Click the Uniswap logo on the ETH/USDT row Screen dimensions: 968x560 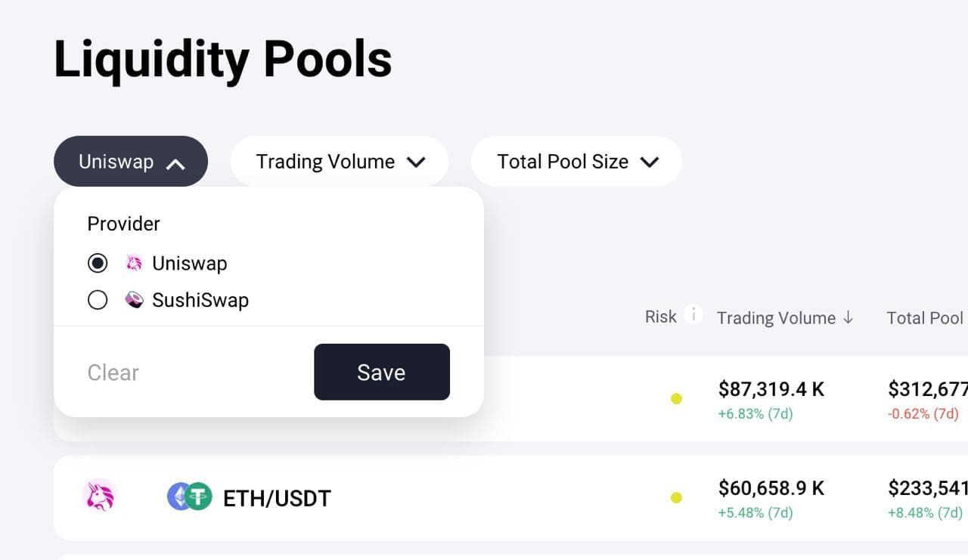coord(100,497)
